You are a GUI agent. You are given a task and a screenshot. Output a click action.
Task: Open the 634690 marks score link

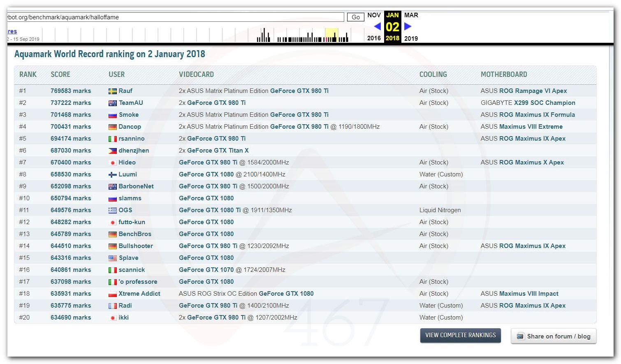click(71, 318)
